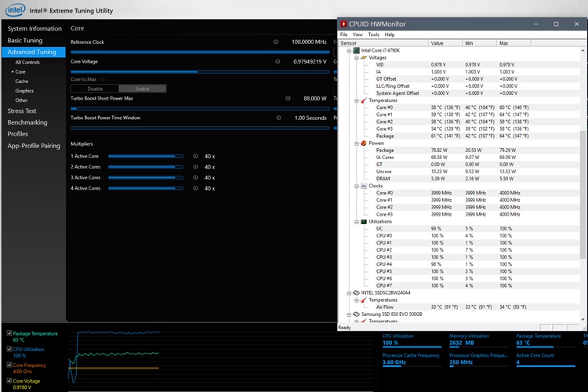
Task: Click the info icon beside Reference Clock
Action: pyautogui.click(x=276, y=42)
